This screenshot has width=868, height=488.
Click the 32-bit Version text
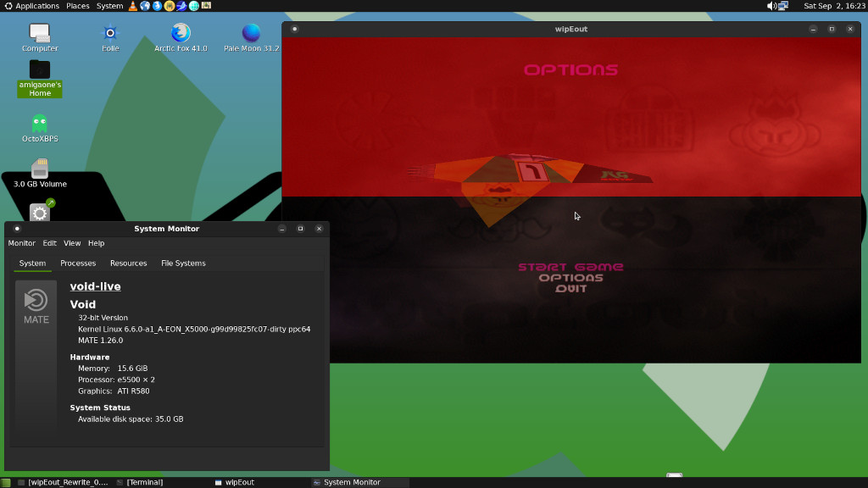(103, 318)
